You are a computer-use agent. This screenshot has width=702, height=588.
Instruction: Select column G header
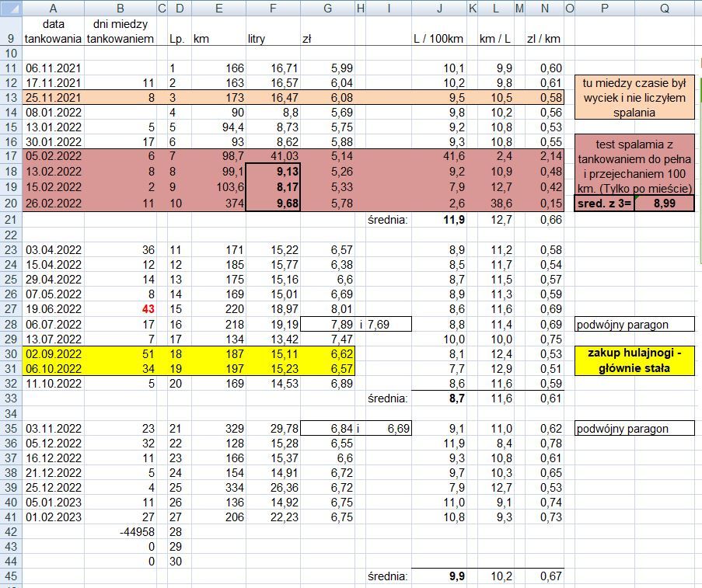(328, 8)
